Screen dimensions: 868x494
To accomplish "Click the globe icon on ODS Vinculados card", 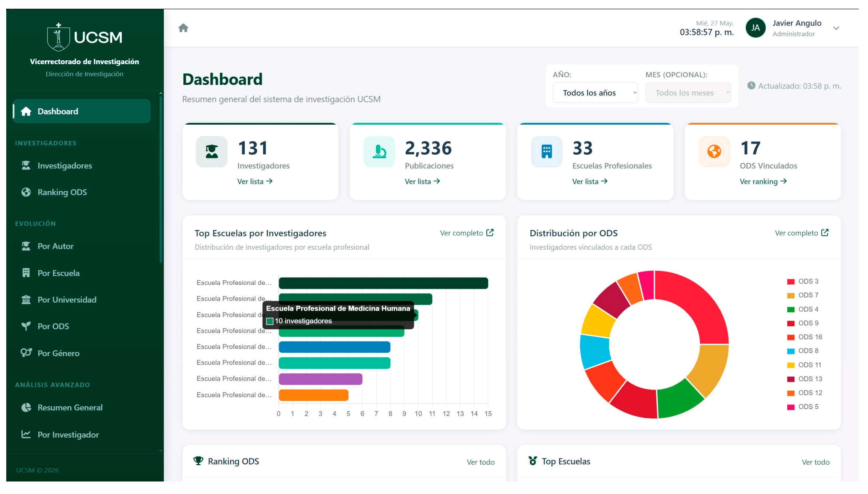I will [714, 151].
